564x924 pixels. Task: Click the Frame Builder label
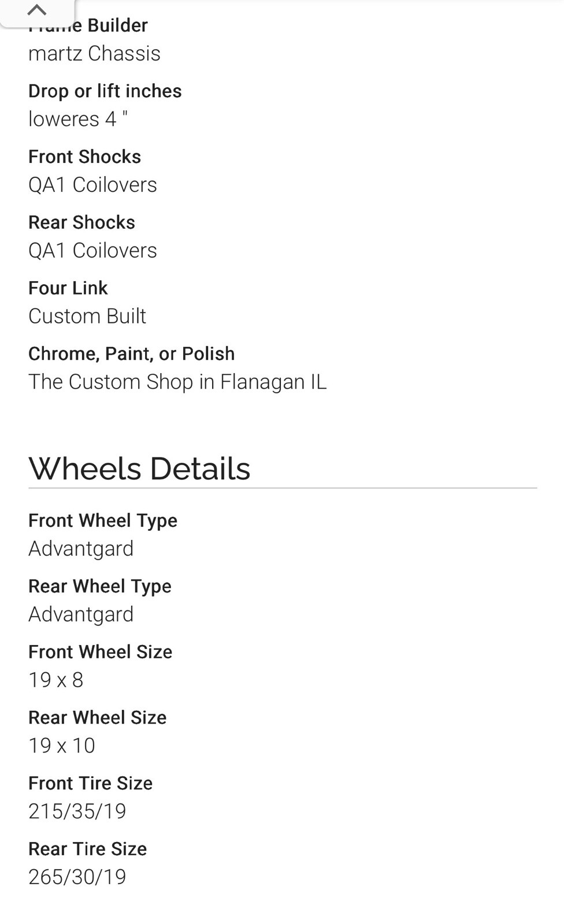(x=88, y=25)
